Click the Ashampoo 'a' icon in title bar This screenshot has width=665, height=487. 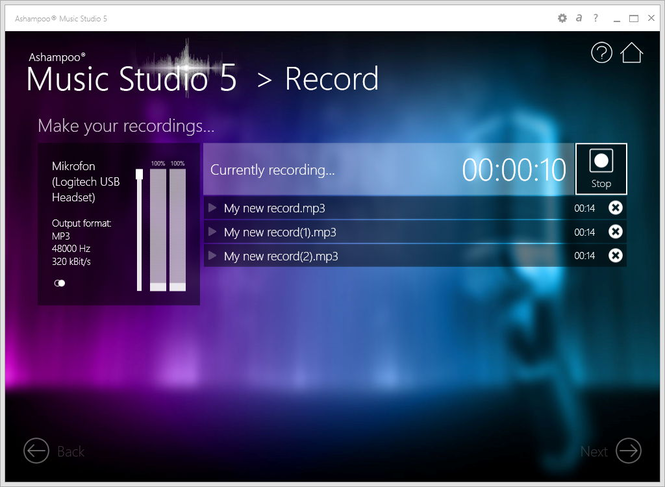579,18
